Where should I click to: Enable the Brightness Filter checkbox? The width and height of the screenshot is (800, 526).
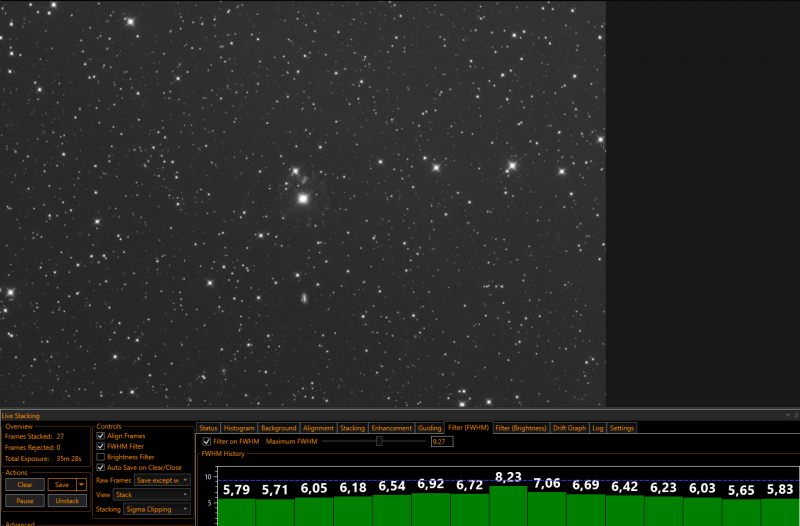[x=101, y=457]
